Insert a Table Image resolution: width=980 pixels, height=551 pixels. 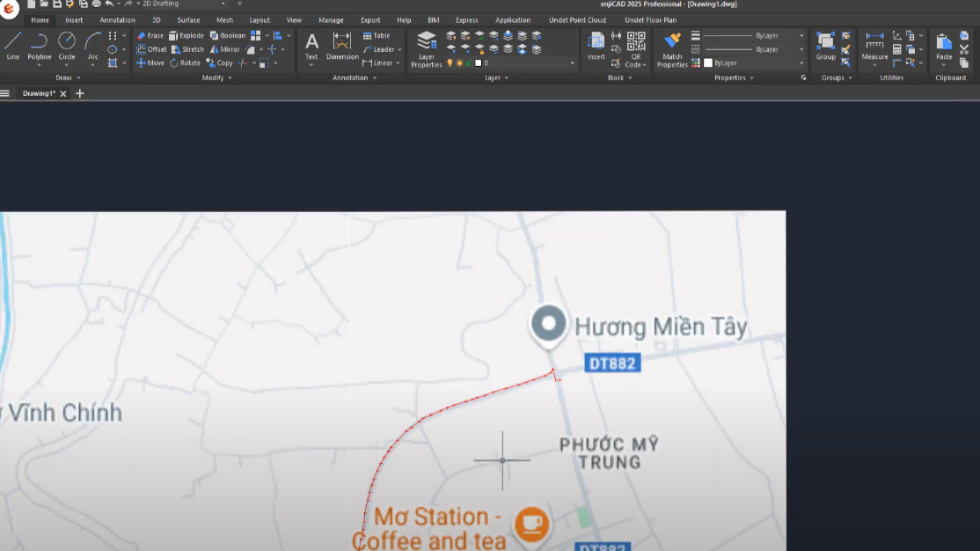(x=377, y=36)
